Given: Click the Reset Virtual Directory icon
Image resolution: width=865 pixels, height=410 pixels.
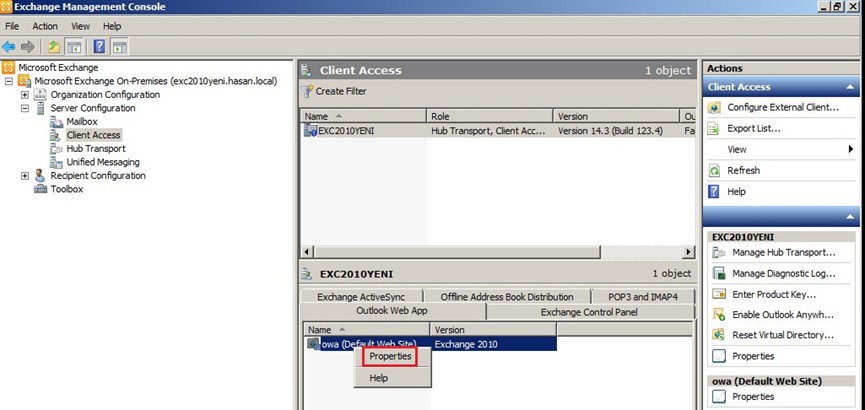Looking at the screenshot, I should [718, 335].
